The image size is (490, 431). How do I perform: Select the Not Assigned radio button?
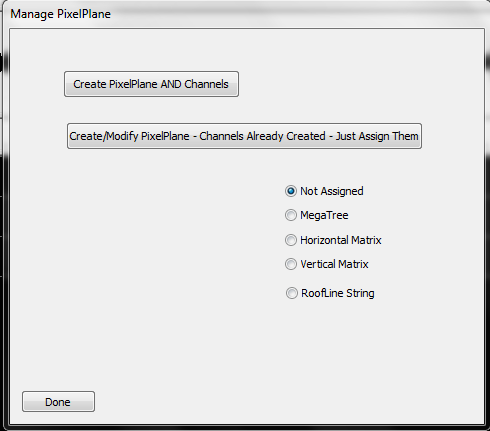coord(324,191)
